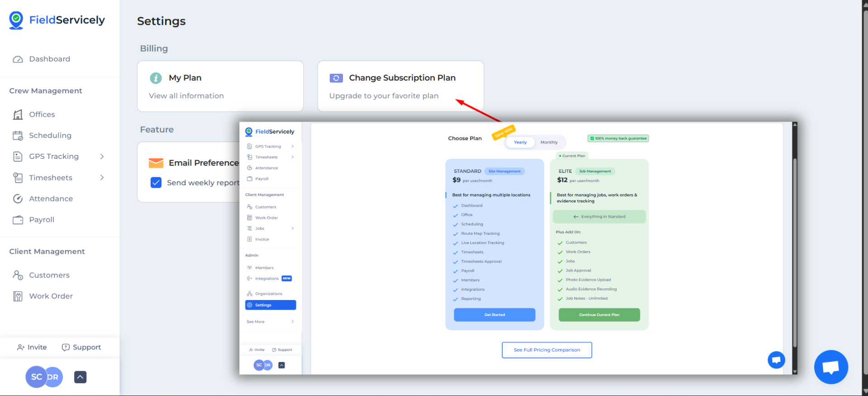
Task: Click Get Started on the Standard plan
Action: click(x=494, y=315)
